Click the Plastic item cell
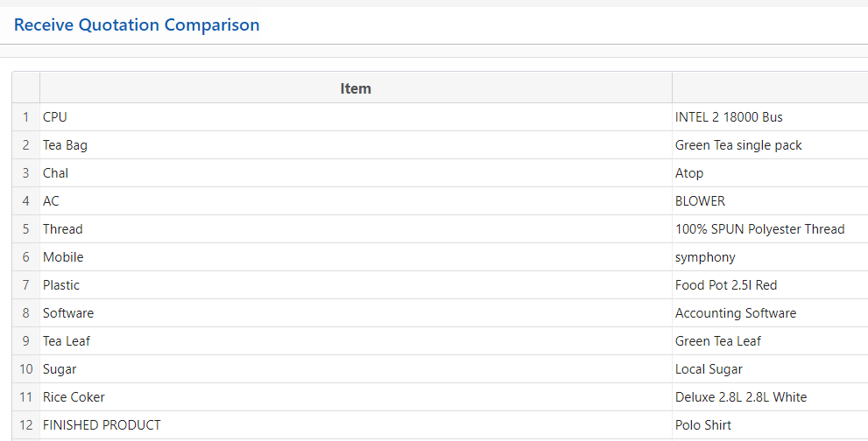Viewport: 868px width, 441px height. (356, 285)
